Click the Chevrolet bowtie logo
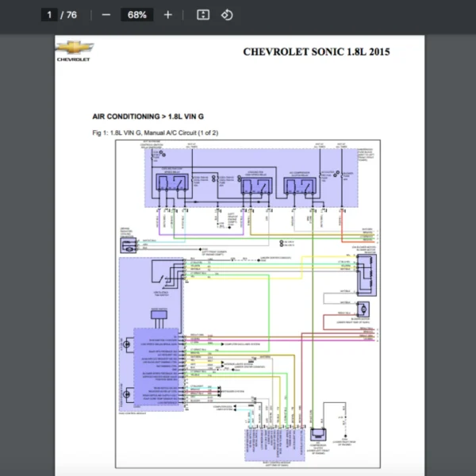 point(75,49)
